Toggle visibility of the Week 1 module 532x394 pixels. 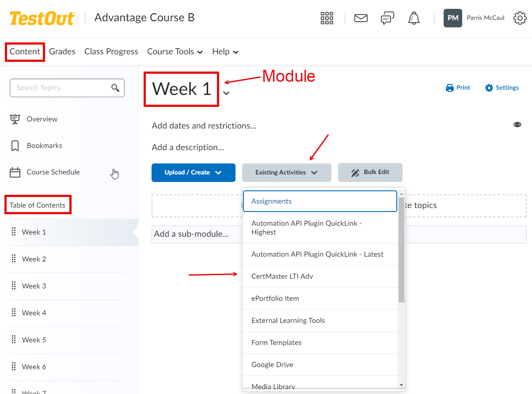pyautogui.click(x=517, y=125)
